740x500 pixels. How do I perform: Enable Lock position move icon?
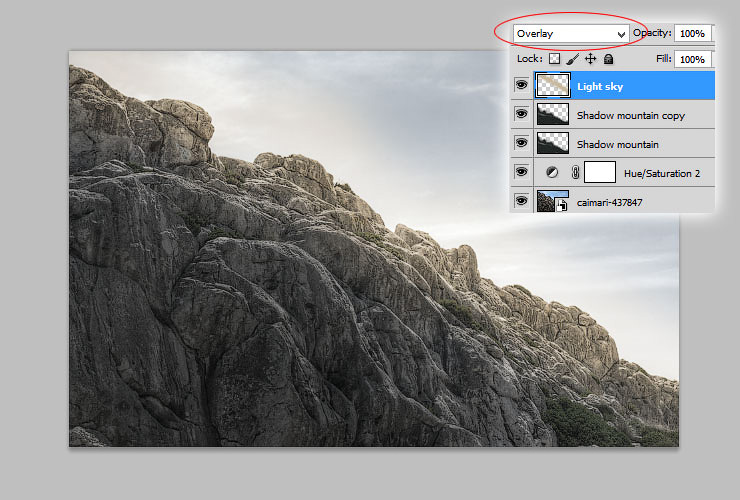tap(590, 59)
